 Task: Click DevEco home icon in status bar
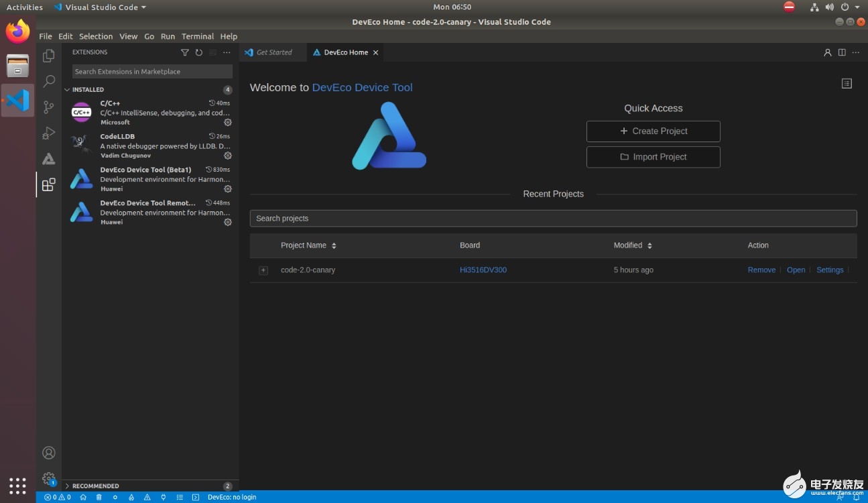83,498
